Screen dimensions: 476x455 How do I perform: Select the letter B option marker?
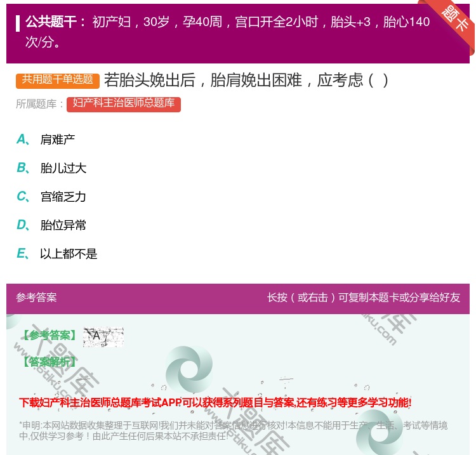pos(22,168)
